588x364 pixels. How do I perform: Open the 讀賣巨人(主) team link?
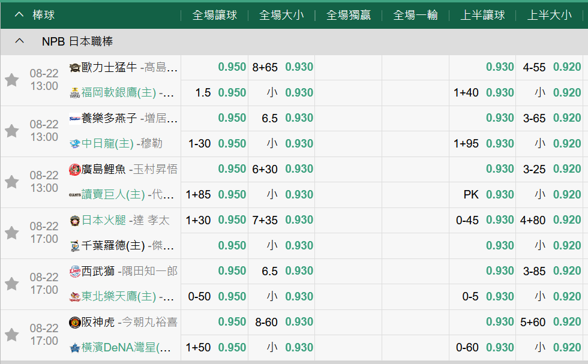[113, 194]
